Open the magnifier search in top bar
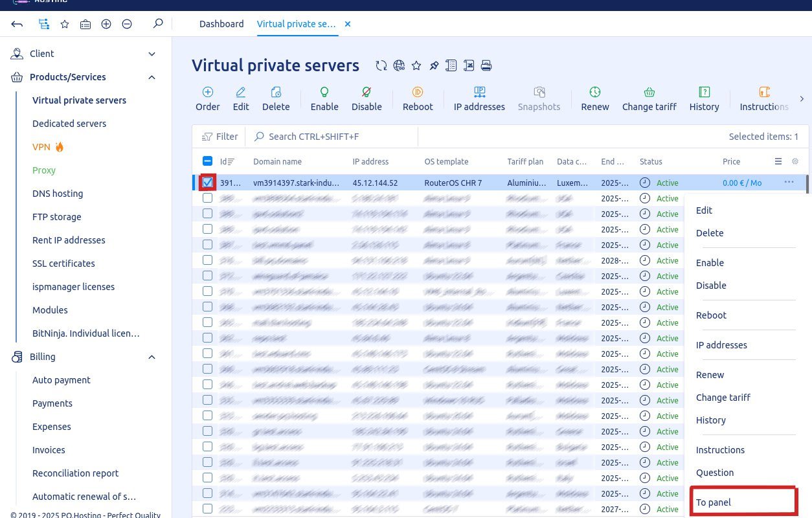The width and height of the screenshot is (812, 518). point(158,24)
